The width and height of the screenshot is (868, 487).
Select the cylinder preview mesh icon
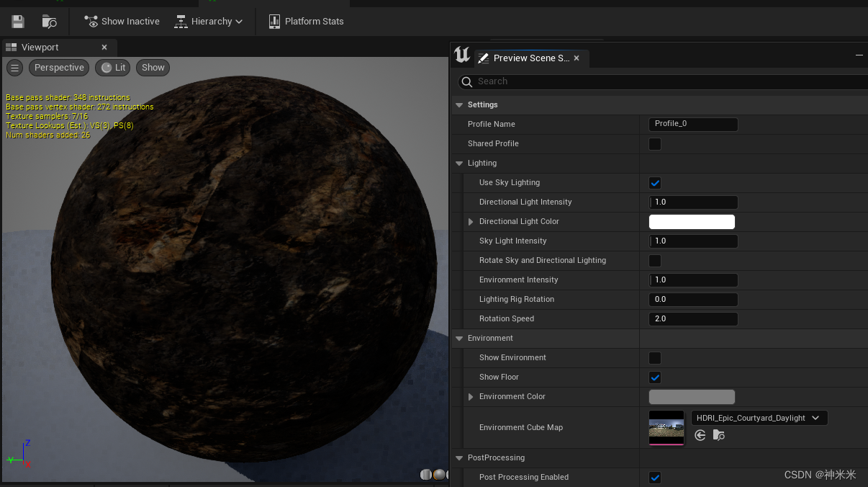pyautogui.click(x=426, y=475)
